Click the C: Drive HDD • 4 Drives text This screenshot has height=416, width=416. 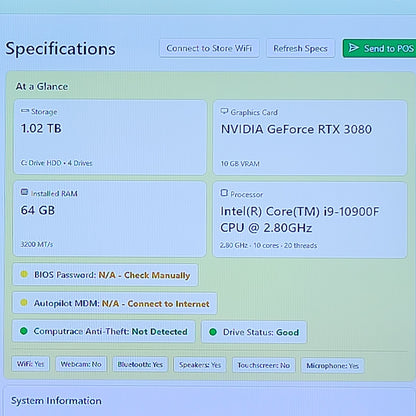[x=57, y=163]
